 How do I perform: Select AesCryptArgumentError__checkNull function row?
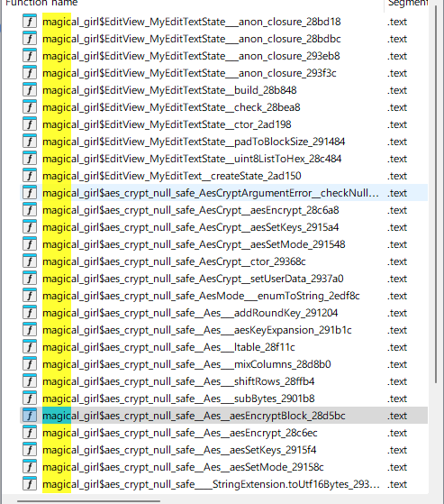[223, 193]
